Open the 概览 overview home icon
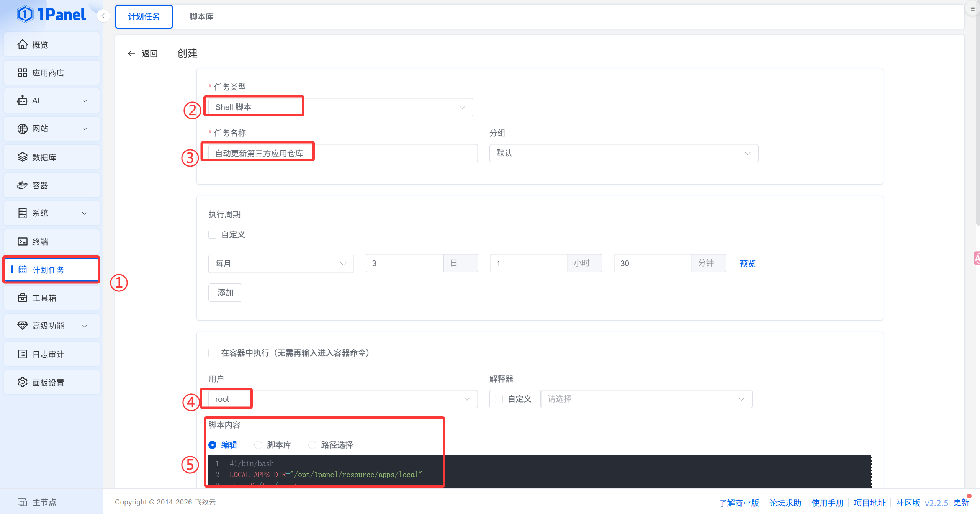This screenshot has width=980, height=514. 23,44
